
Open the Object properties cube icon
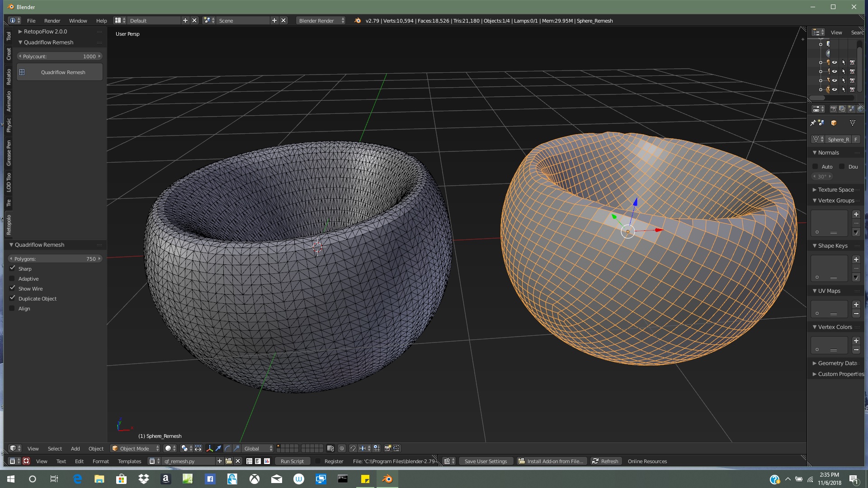(x=834, y=123)
